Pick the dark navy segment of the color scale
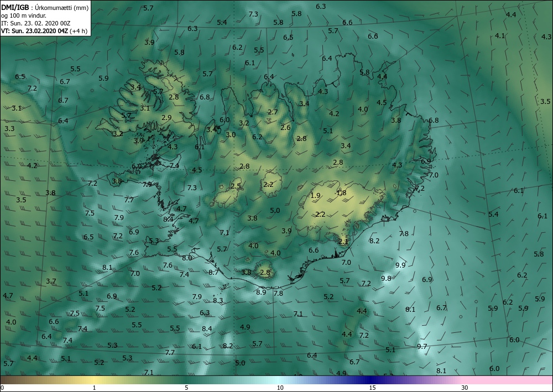Screen dimensions: 553x392 371,380
